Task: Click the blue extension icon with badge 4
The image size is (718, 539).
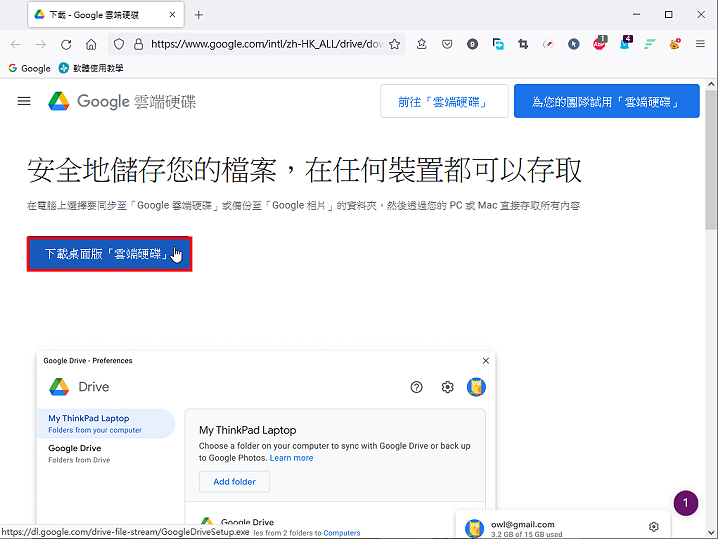Action: coord(625,43)
